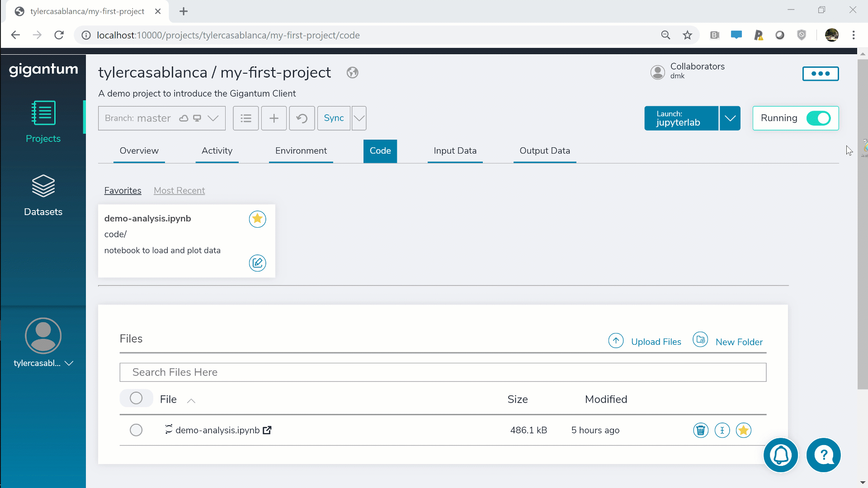Click the site information icon
Viewport: 868px width, 488px height.
[86, 35]
